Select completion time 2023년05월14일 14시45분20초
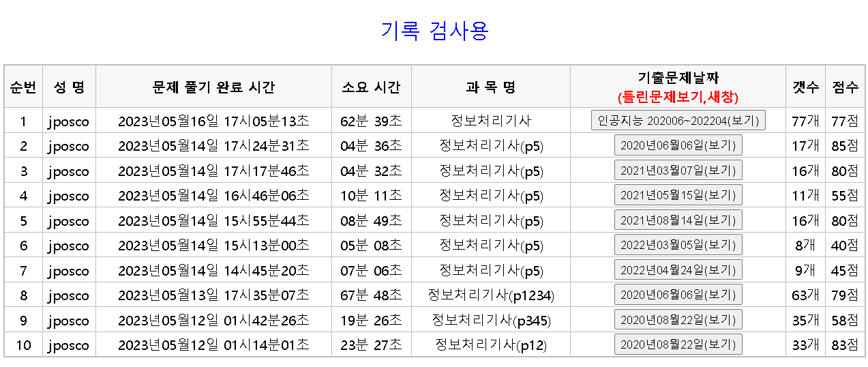The width and height of the screenshot is (868, 367). (213, 271)
